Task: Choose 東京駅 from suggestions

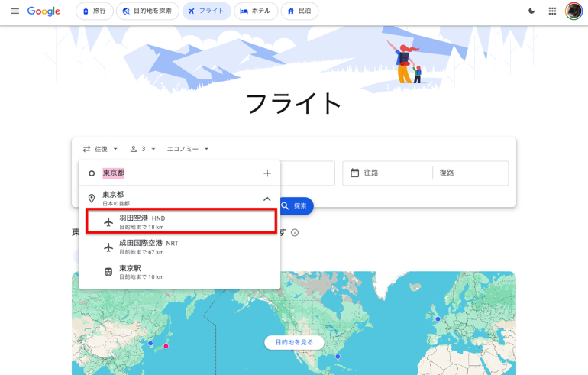Action: coord(179,272)
